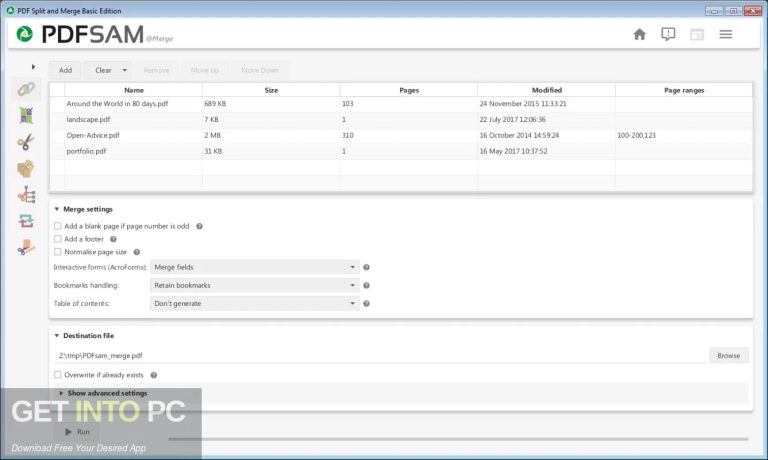Enable the Add a footer checkbox
768x460 pixels.
58,239
